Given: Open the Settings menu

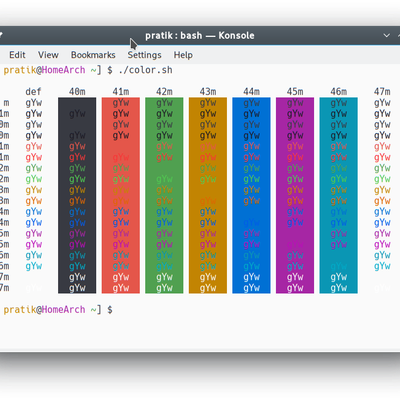Looking at the screenshot, I should tap(144, 55).
